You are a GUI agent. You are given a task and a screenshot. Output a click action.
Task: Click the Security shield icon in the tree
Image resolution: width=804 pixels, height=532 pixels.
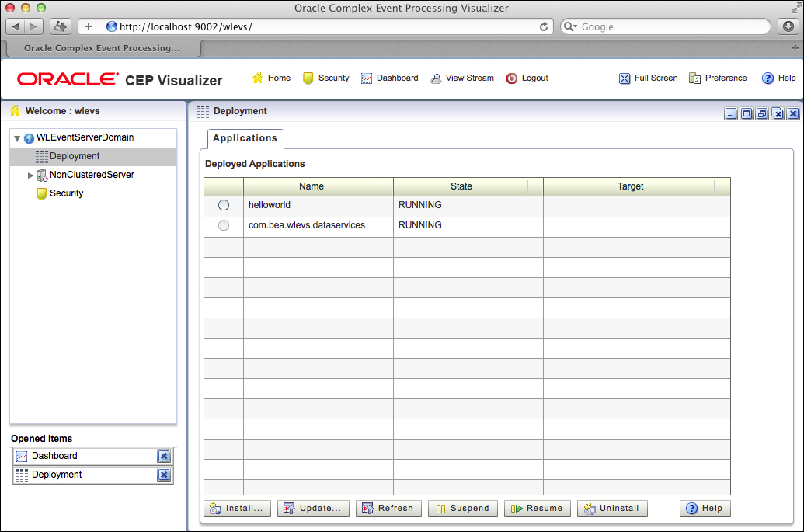[x=41, y=193]
